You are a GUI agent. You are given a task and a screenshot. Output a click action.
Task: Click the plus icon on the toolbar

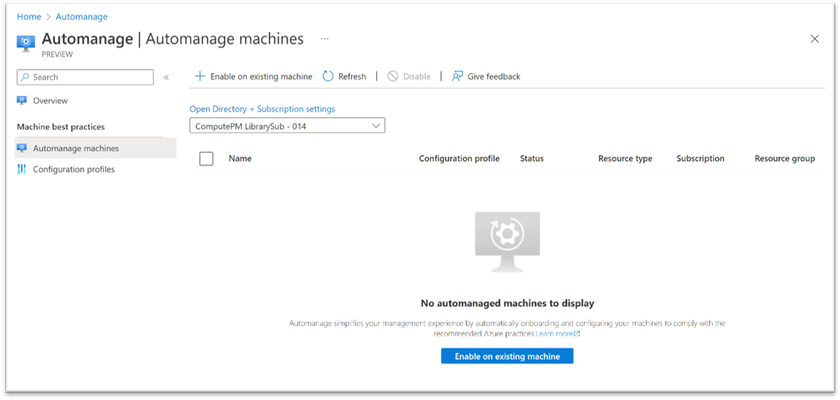(200, 77)
